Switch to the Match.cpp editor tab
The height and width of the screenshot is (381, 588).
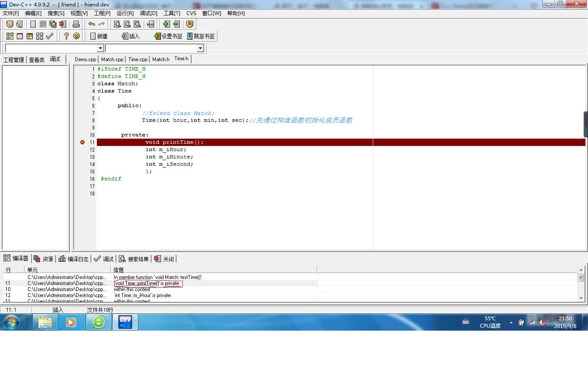(x=112, y=59)
